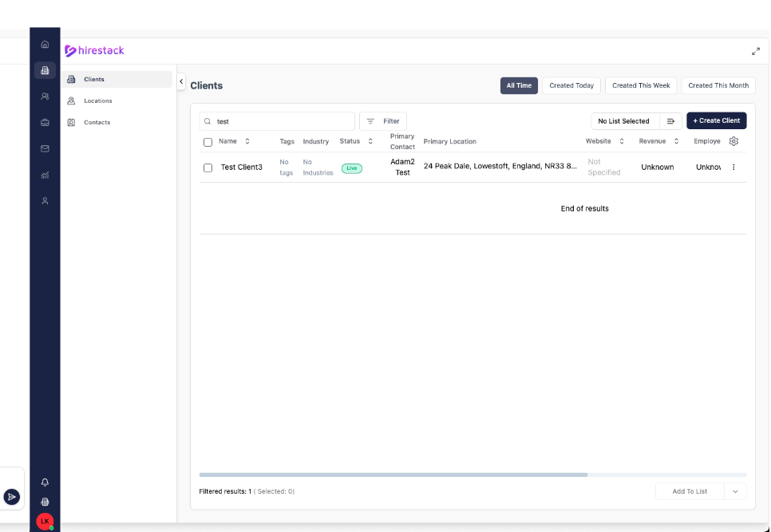771x532 pixels.
Task: Open the Candidates search icon in the sidebar
Action: click(x=45, y=96)
